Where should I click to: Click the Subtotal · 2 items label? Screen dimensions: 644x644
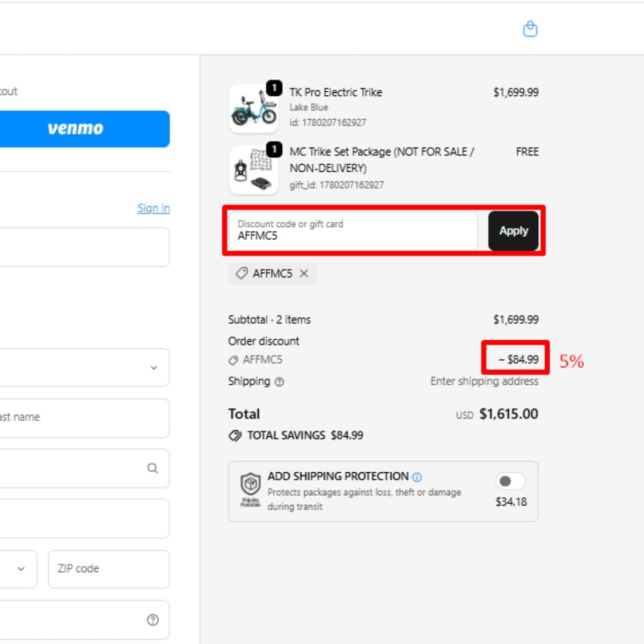coord(269,320)
